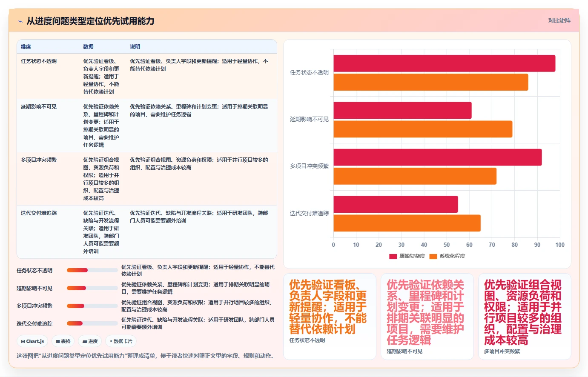This screenshot has height=377, width=588.
Task: Click the chart y-axis label 延期影响不可见
Action: (x=309, y=120)
